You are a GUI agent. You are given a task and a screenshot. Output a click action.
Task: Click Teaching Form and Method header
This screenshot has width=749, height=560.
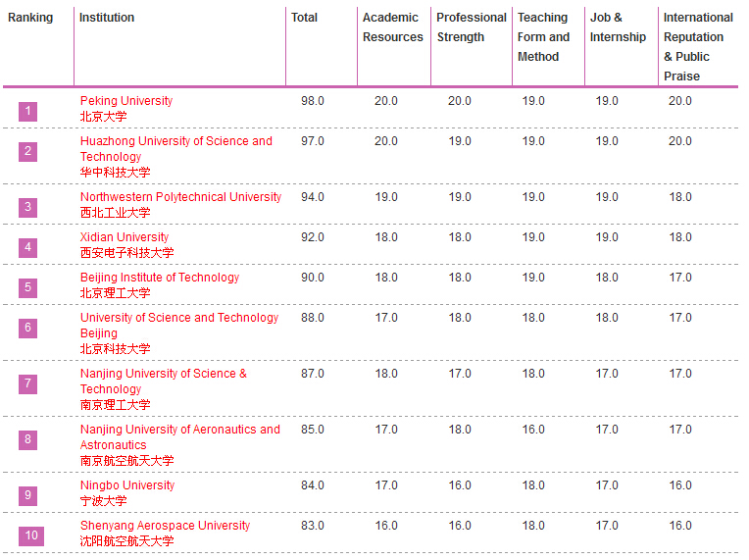[x=543, y=37]
